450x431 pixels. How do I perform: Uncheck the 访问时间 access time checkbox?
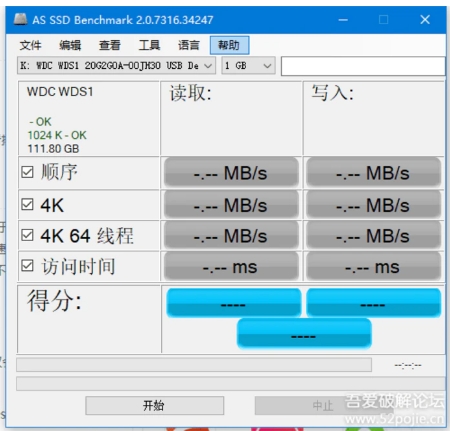[x=27, y=266]
